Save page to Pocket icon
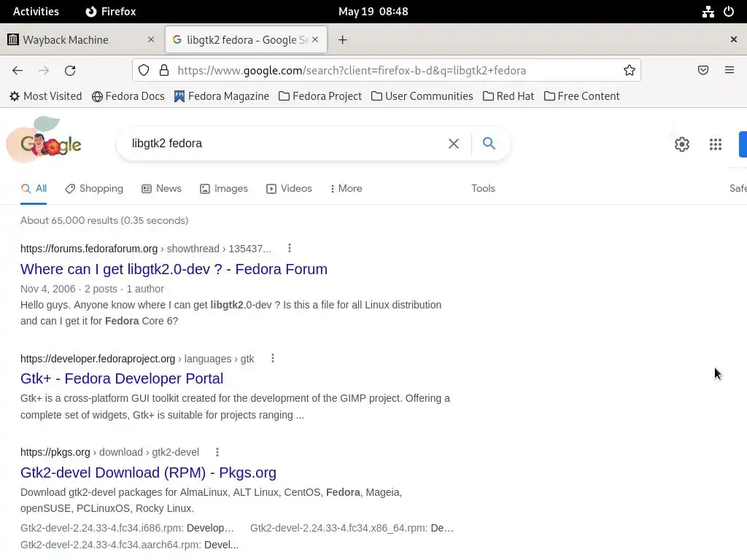This screenshot has height=560, width=747. pos(703,71)
